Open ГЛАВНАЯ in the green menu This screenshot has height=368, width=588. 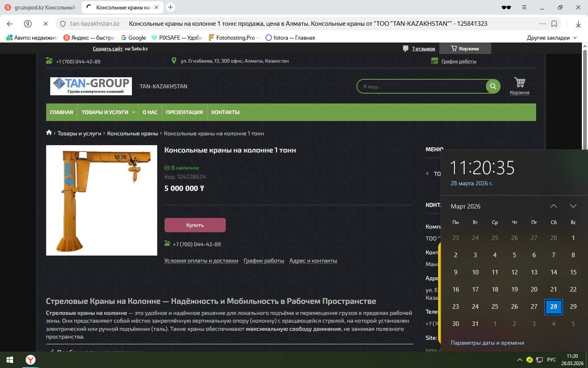pyautogui.click(x=62, y=112)
